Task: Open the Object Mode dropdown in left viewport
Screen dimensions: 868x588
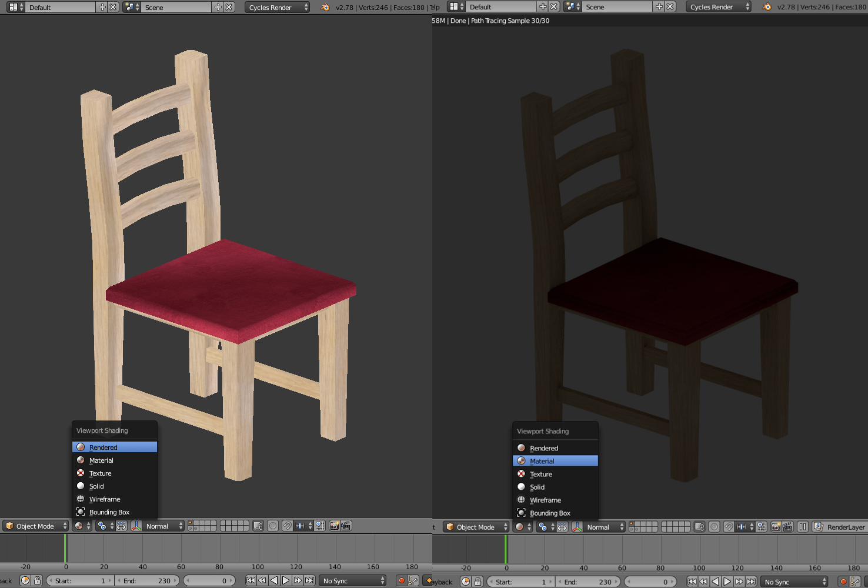Action: tap(35, 526)
